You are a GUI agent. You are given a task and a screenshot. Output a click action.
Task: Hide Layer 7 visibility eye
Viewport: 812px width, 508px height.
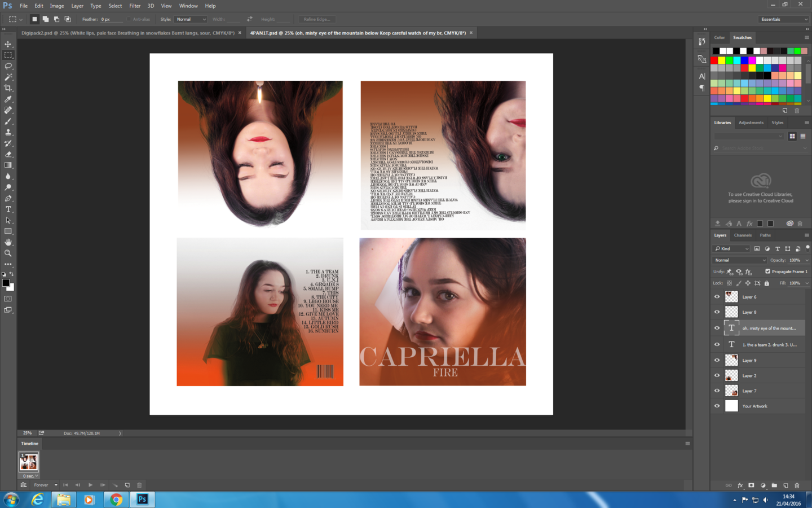pos(717,390)
